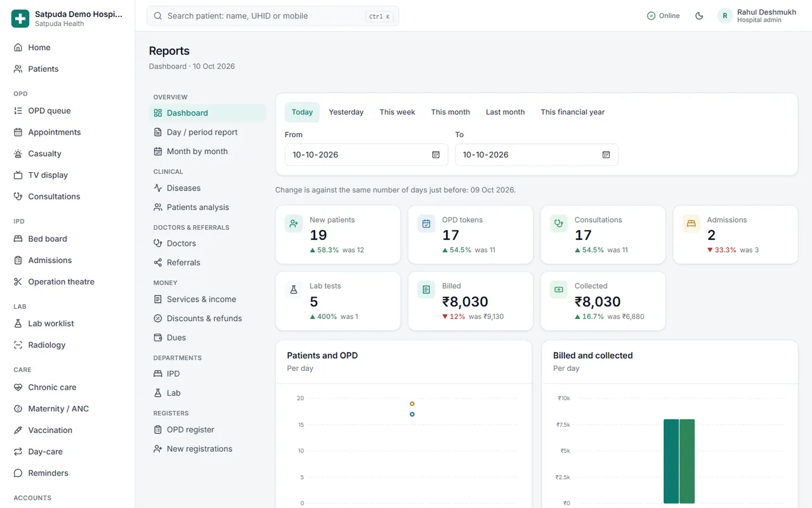
Task: Go to Home in sidebar
Action: 67,48
